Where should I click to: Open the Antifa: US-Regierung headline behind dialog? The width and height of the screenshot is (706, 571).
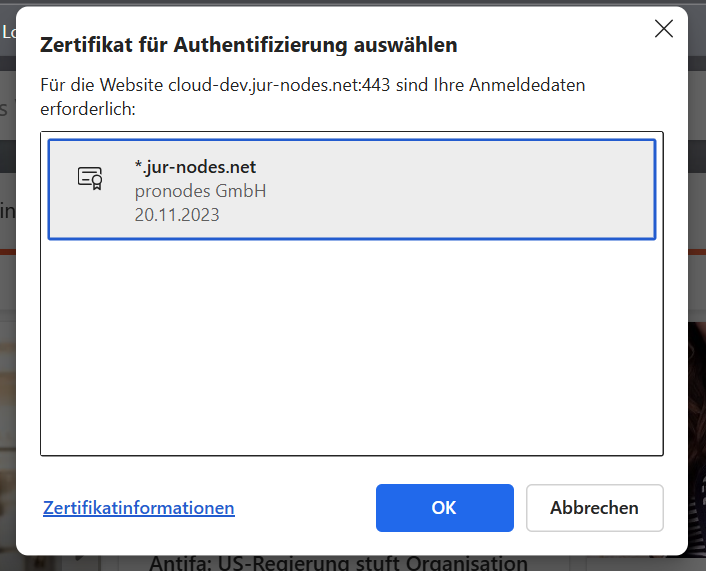(x=338, y=562)
